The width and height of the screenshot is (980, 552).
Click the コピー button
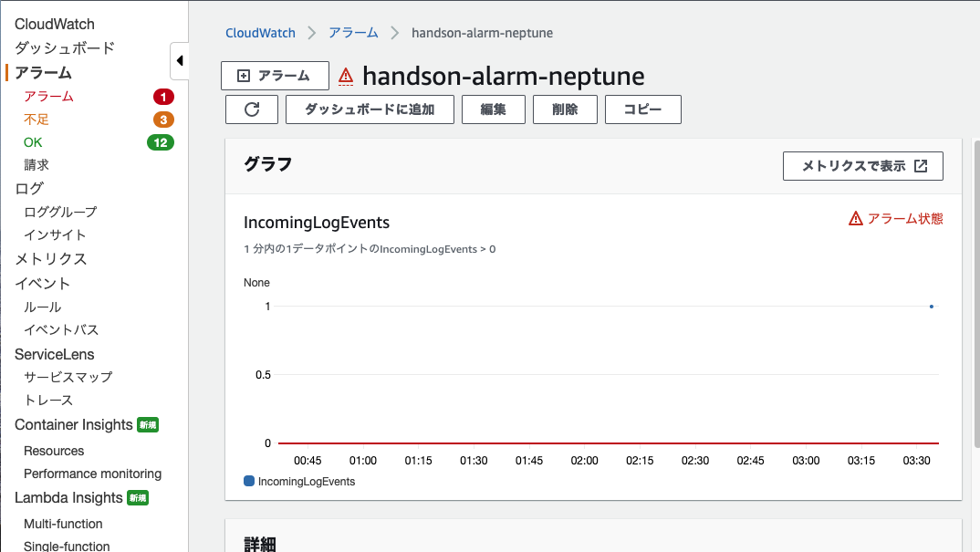(643, 109)
